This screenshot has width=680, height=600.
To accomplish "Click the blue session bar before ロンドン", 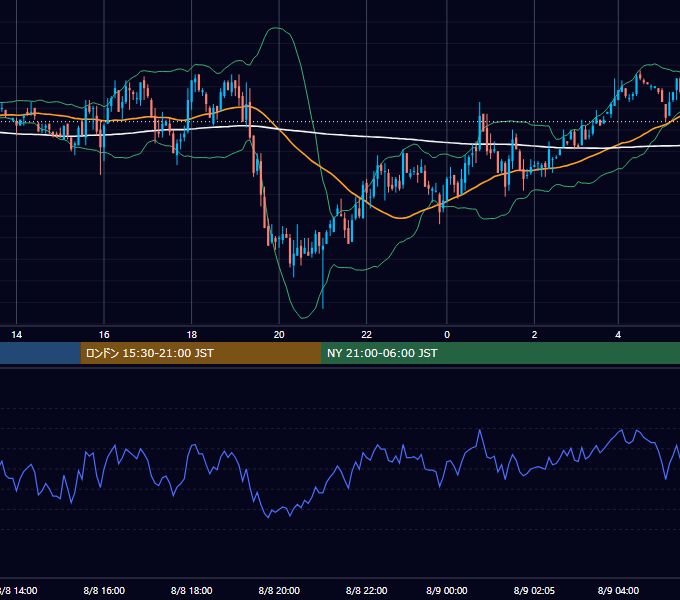I will point(40,353).
